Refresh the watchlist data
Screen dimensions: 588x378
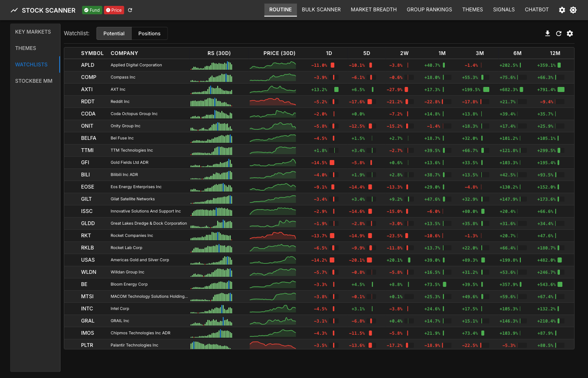click(x=559, y=33)
